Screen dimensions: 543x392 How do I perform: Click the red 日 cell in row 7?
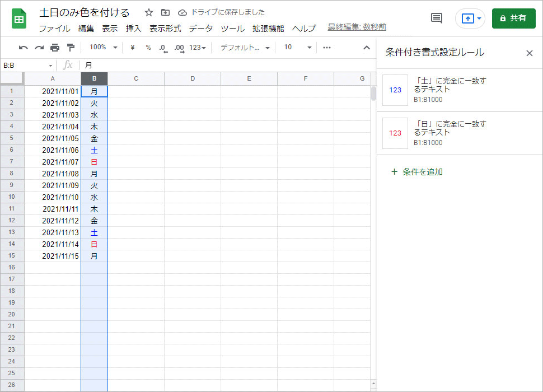(94, 162)
